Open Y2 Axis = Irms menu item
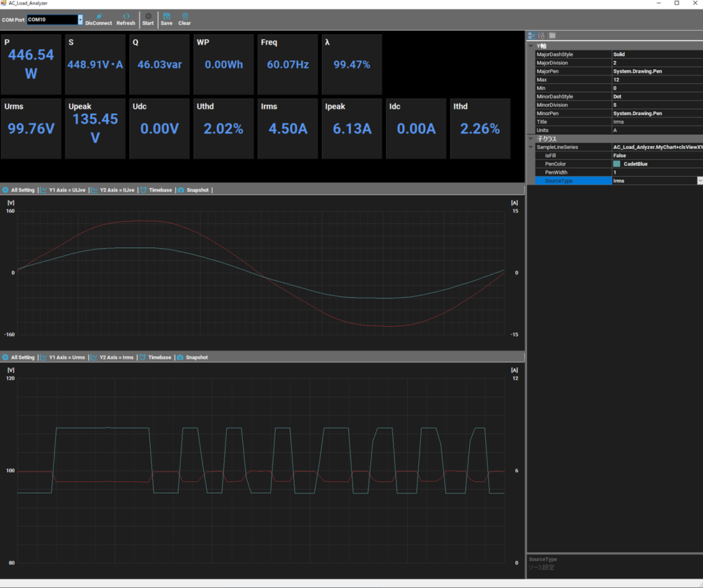The width and height of the screenshot is (703, 588). [x=112, y=358]
